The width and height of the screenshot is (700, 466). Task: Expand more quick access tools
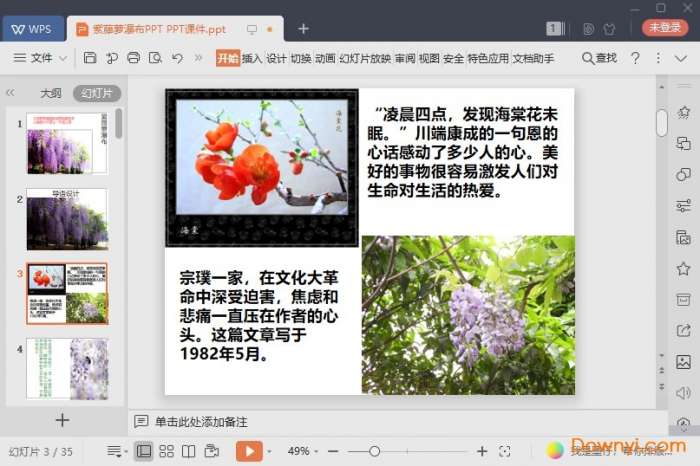point(198,58)
